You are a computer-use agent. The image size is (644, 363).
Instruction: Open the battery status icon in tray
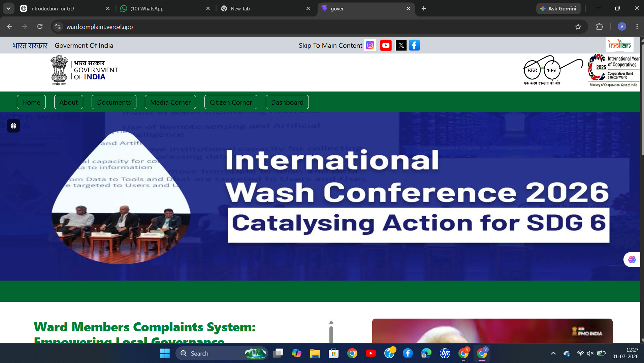[601, 353]
